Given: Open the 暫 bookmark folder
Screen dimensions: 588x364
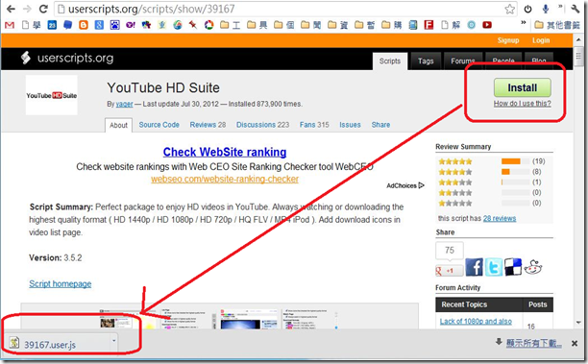Looking at the screenshot, I should (365, 25).
